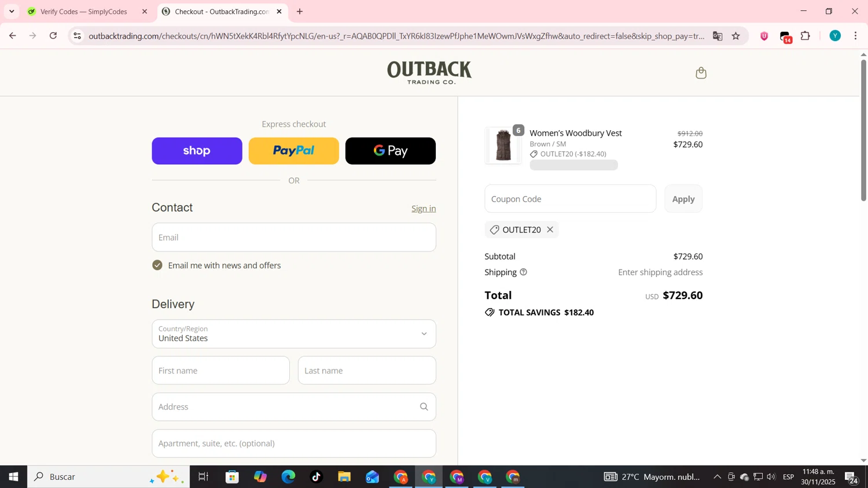
Task: Click the Sign in link
Action: [424, 209]
